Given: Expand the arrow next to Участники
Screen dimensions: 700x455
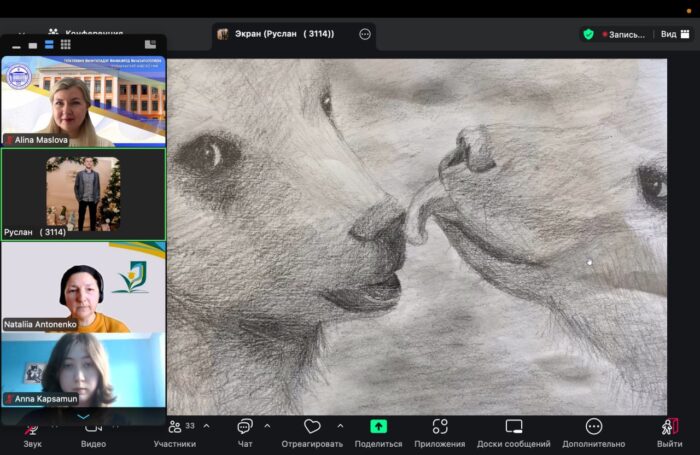Looking at the screenshot, I should tap(206, 426).
